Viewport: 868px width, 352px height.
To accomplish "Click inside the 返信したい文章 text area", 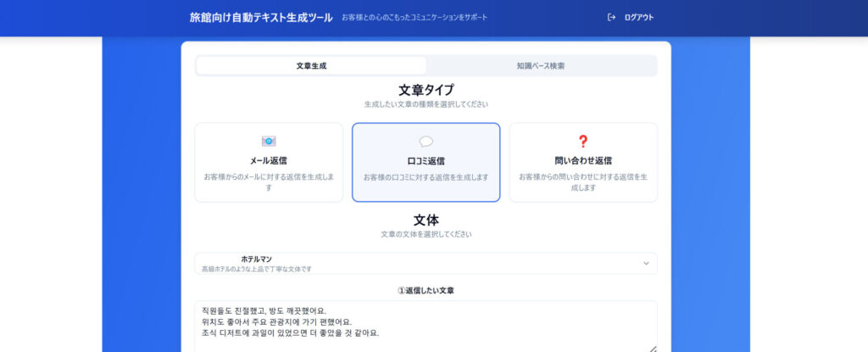I will click(426, 327).
